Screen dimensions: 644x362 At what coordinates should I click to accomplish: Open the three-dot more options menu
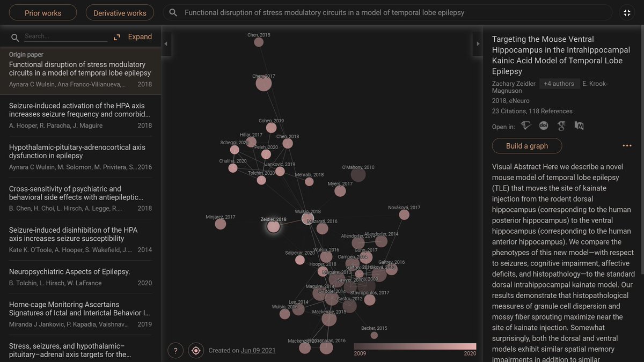pos(627,145)
